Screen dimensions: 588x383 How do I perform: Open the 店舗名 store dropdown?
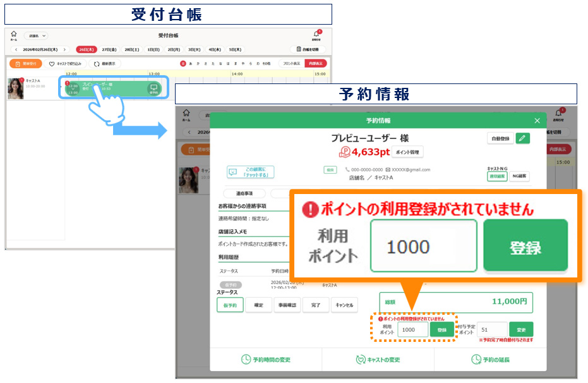coord(36,36)
